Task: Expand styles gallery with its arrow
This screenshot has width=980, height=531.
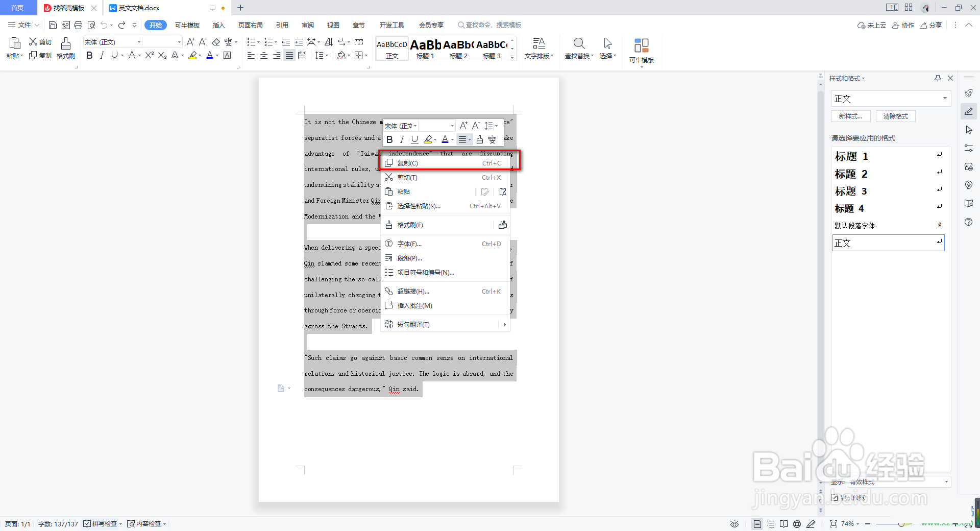Action: point(512,57)
